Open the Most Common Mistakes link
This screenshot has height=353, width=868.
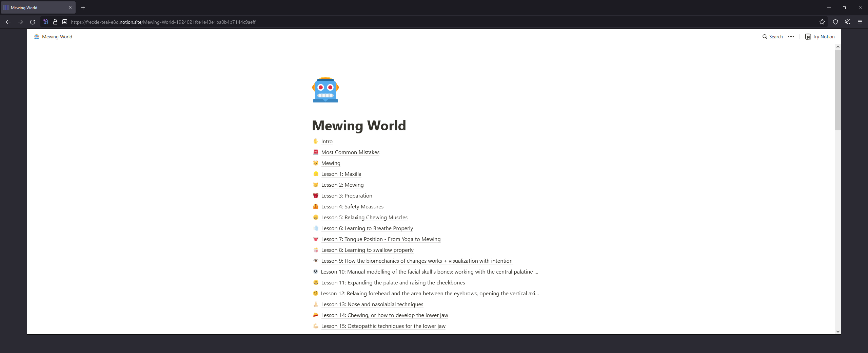click(350, 152)
